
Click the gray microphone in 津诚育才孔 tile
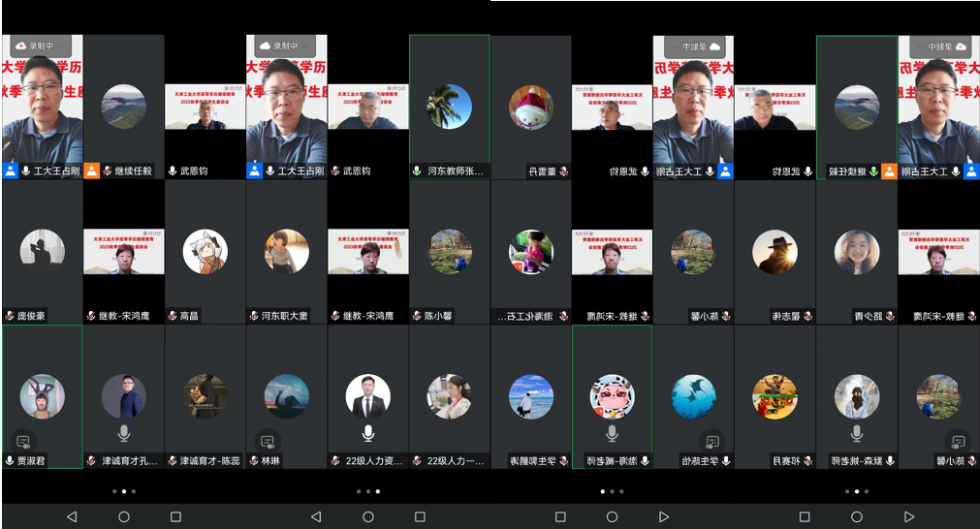click(x=124, y=432)
